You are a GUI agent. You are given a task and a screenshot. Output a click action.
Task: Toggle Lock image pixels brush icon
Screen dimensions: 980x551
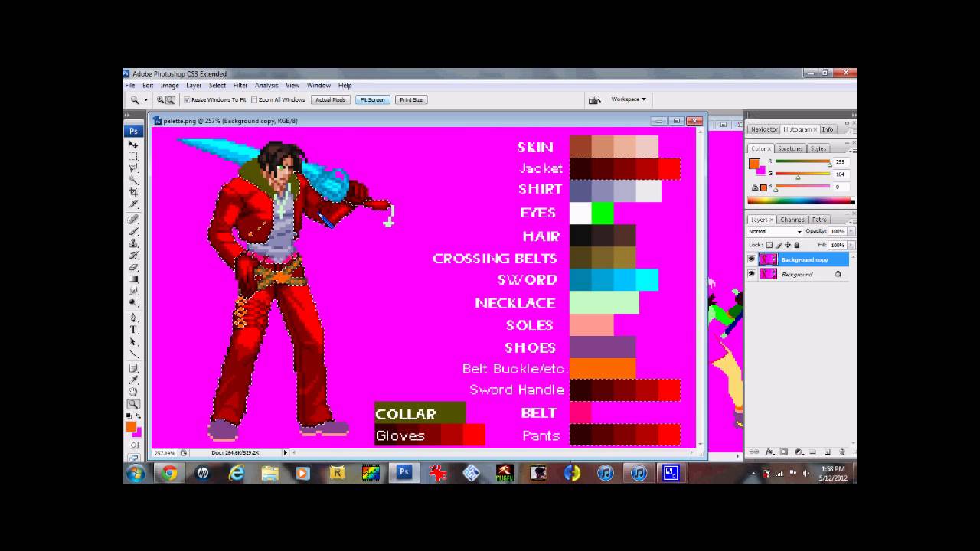[x=779, y=245]
